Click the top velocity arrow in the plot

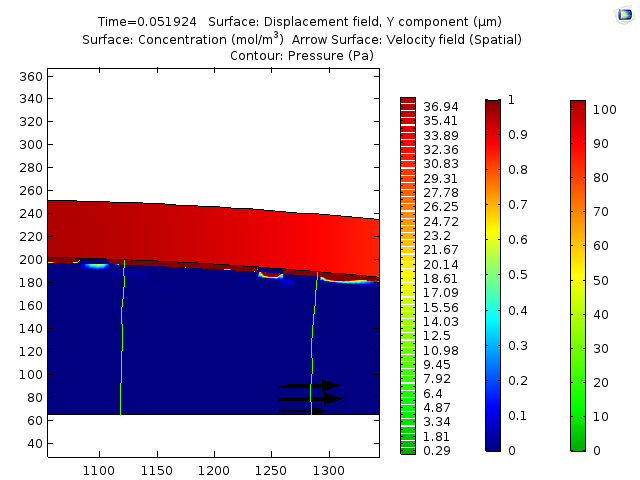[310, 385]
